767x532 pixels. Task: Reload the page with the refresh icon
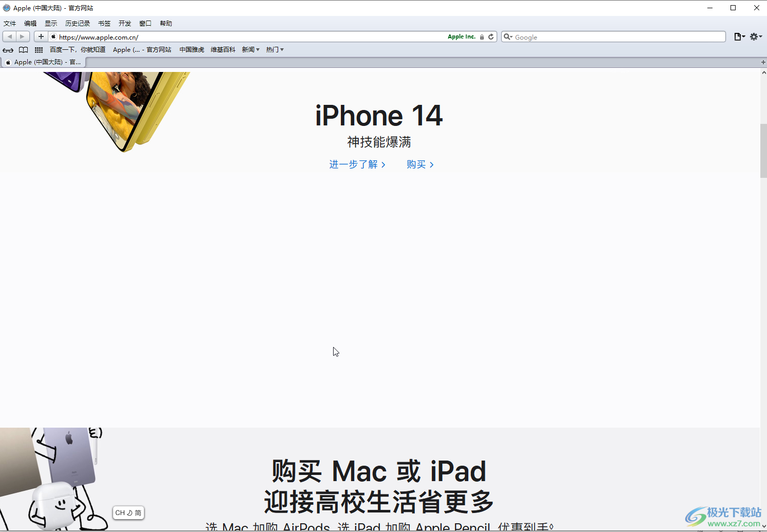[491, 37]
